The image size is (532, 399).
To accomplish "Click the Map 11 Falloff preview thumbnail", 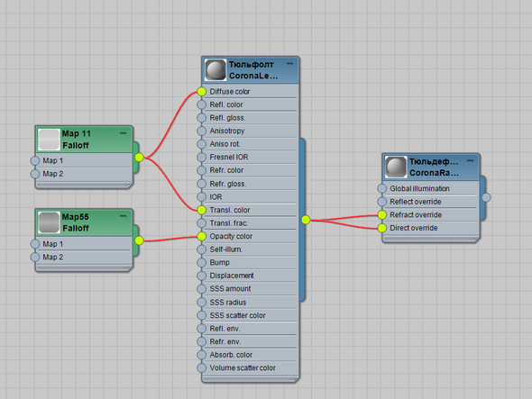I will [x=49, y=140].
